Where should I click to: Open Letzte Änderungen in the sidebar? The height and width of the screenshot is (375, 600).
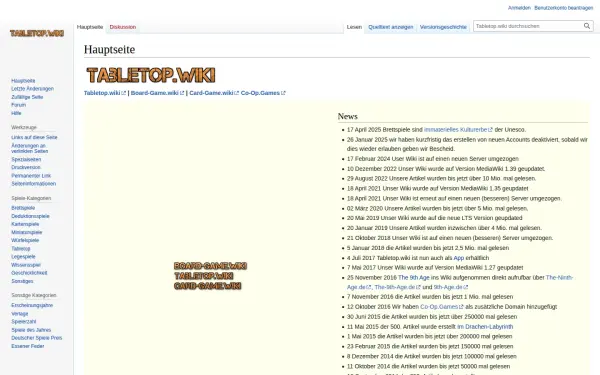33,89
